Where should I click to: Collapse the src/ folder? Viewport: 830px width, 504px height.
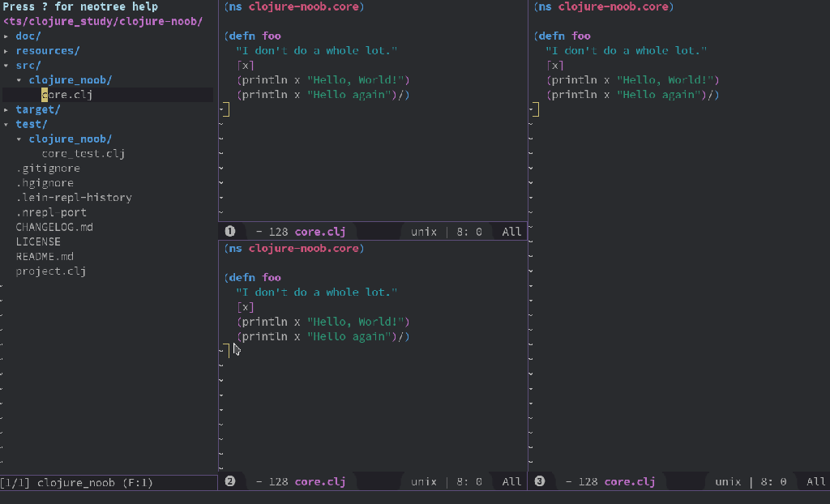tap(28, 66)
